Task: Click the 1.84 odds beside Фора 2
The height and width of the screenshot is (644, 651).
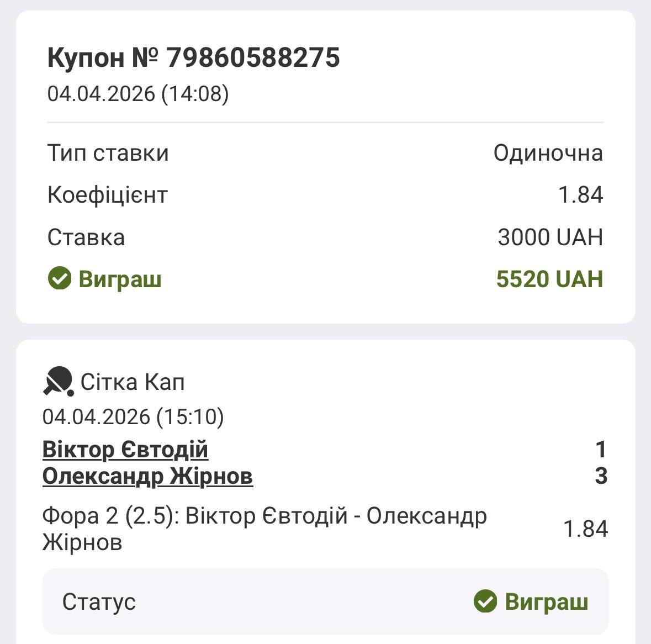Action: (585, 529)
